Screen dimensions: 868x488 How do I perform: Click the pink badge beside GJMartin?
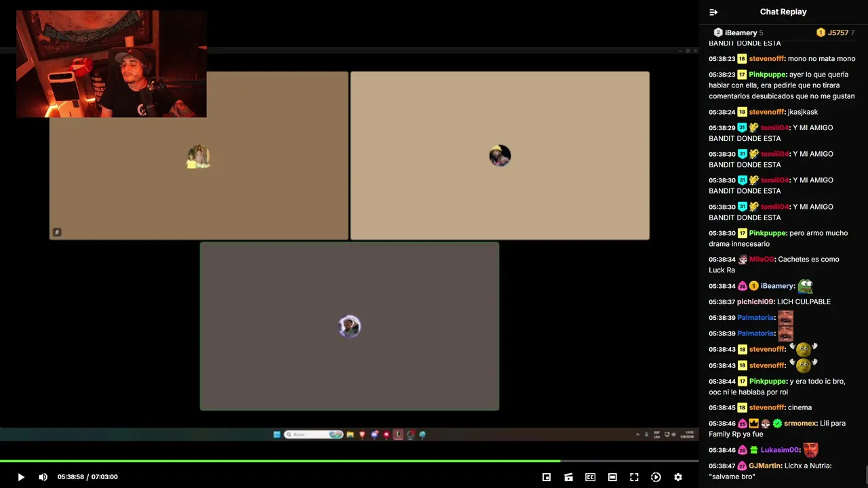742,466
